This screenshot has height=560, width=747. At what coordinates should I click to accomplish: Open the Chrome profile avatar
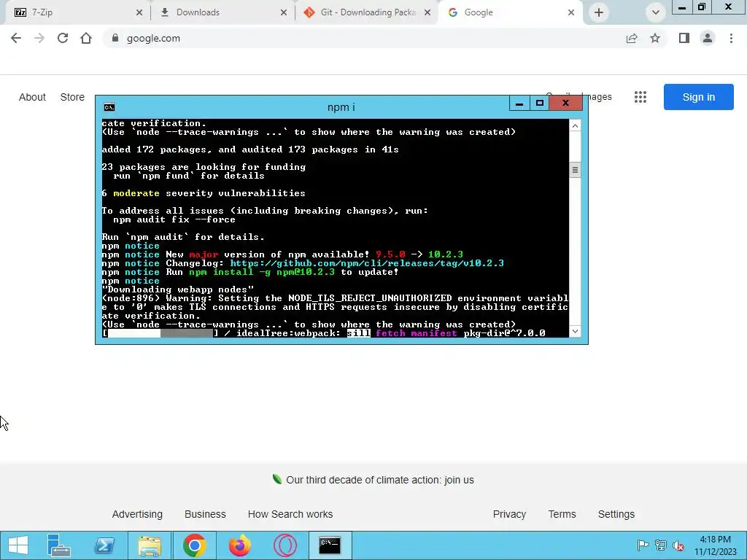[708, 38]
